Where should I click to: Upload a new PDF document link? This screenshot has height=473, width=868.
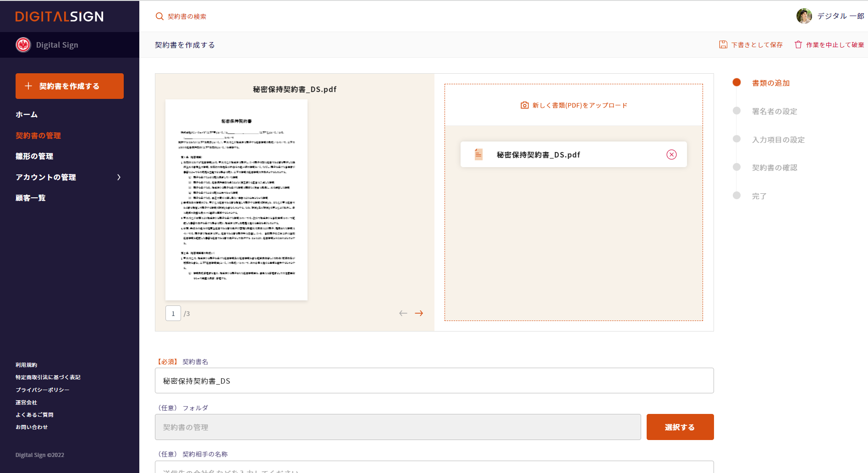coord(574,105)
